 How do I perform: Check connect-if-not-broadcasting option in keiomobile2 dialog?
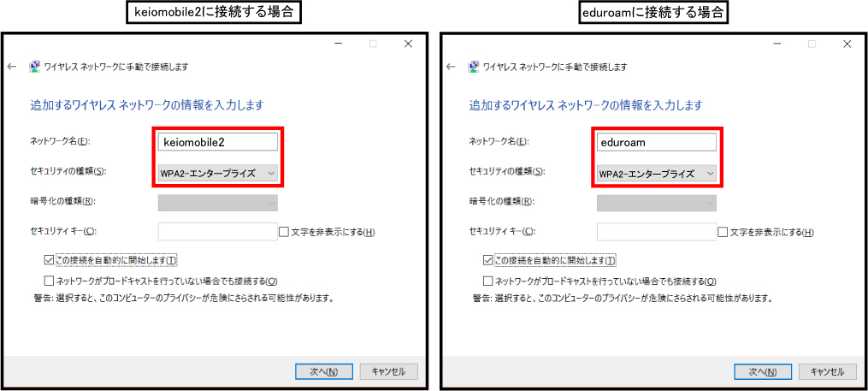pyautogui.click(x=49, y=281)
